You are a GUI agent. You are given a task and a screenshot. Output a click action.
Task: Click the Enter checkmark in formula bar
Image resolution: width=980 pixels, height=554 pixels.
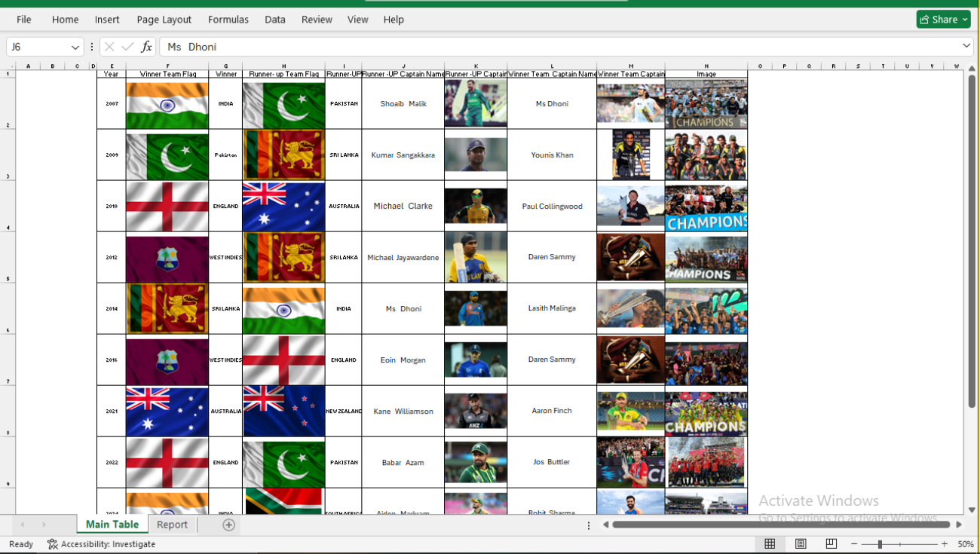(127, 47)
